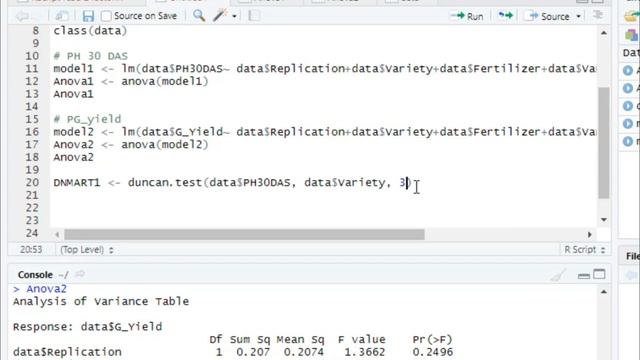The image size is (640, 360).
Task: Click the model1 lm() code line
Action: click(x=324, y=69)
